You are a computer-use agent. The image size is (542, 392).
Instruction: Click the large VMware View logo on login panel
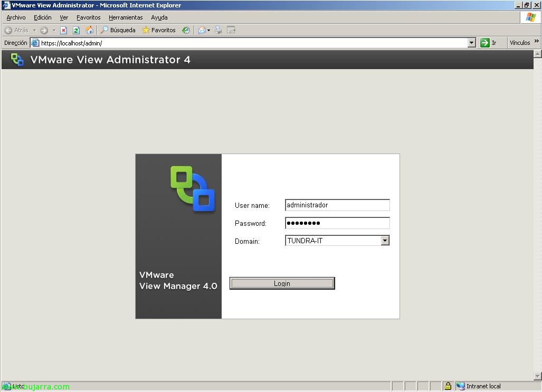click(x=193, y=189)
